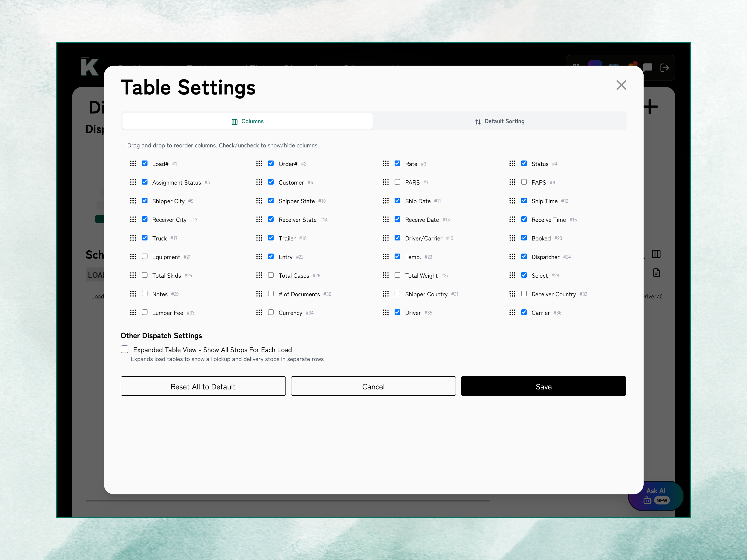Enable Expanded Table View option
Image resolution: width=747 pixels, height=560 pixels.
[x=125, y=349]
